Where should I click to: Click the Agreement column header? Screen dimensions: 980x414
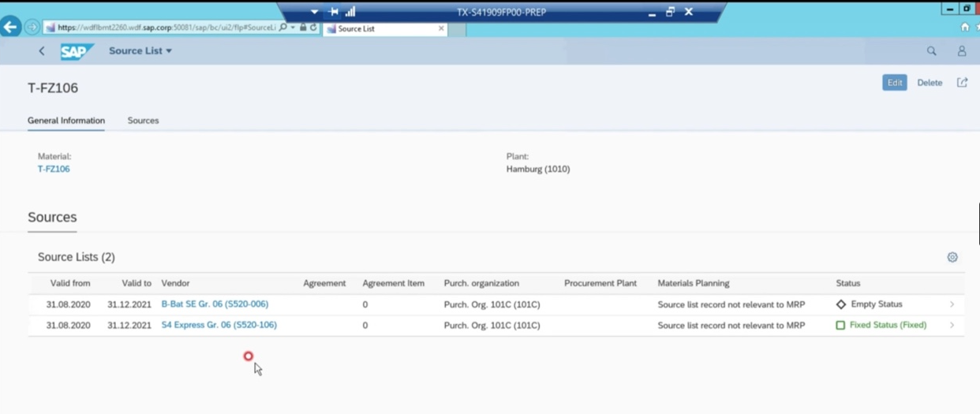(x=324, y=283)
